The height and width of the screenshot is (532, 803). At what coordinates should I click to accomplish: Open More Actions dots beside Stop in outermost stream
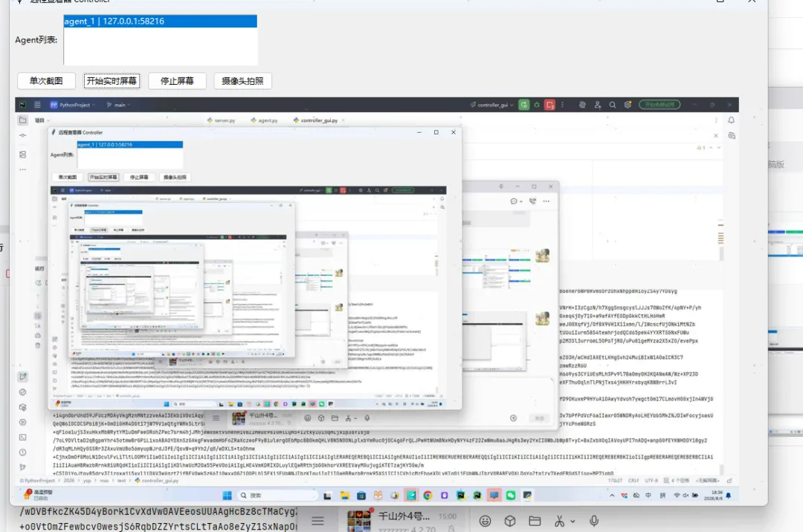(562, 105)
